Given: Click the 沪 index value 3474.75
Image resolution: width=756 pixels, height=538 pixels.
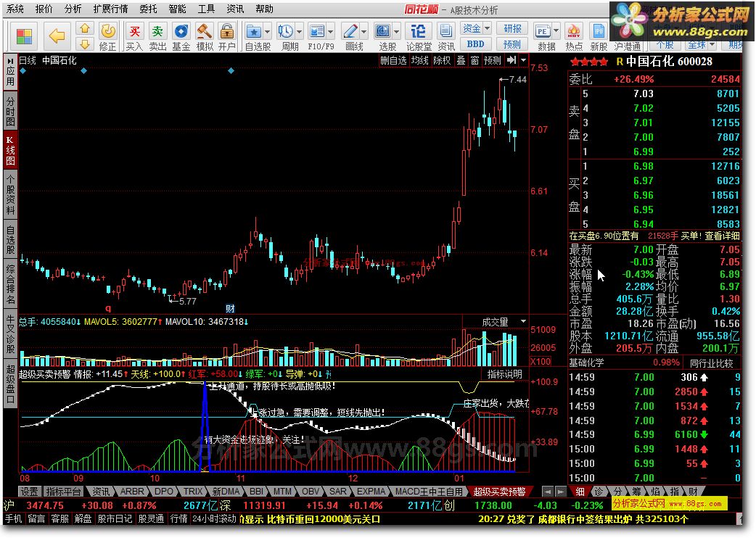Looking at the screenshot, I should (x=45, y=505).
